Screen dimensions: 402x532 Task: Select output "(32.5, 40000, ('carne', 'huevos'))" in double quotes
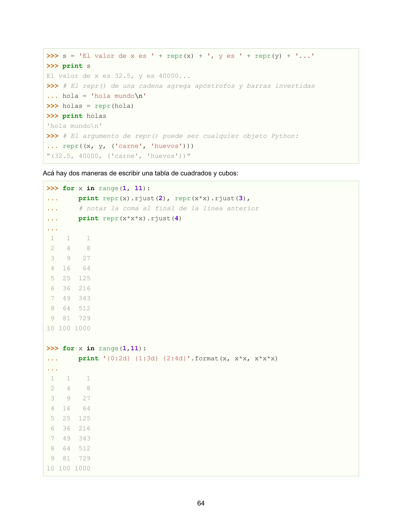tap(118, 156)
